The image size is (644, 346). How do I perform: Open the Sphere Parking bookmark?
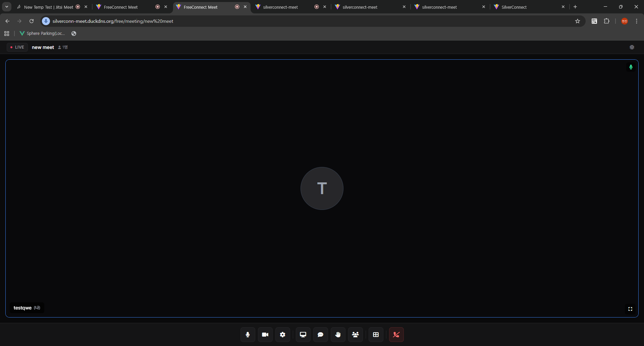click(x=42, y=34)
